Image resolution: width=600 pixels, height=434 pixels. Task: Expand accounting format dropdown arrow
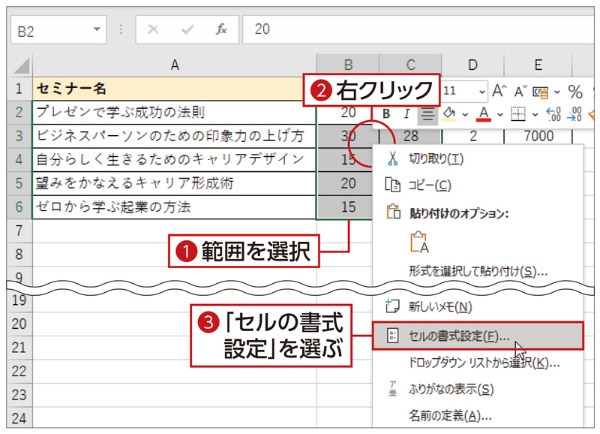(x=557, y=92)
